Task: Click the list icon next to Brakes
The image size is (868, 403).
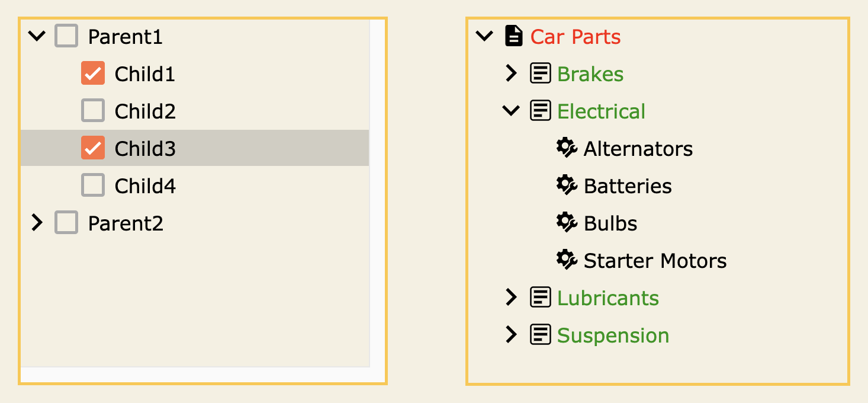Action: [540, 73]
